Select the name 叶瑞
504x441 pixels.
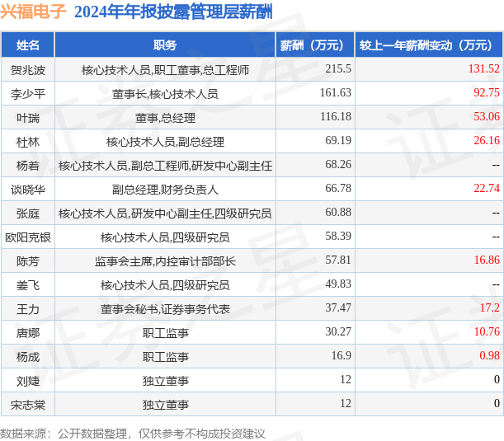[x=28, y=118]
